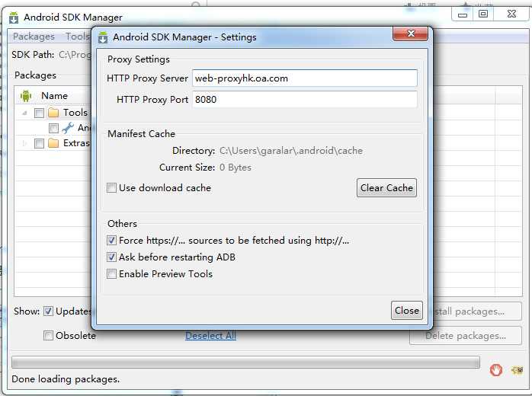Click the loading progress bar
The image size is (532, 396).
pyautogui.click(x=245, y=362)
